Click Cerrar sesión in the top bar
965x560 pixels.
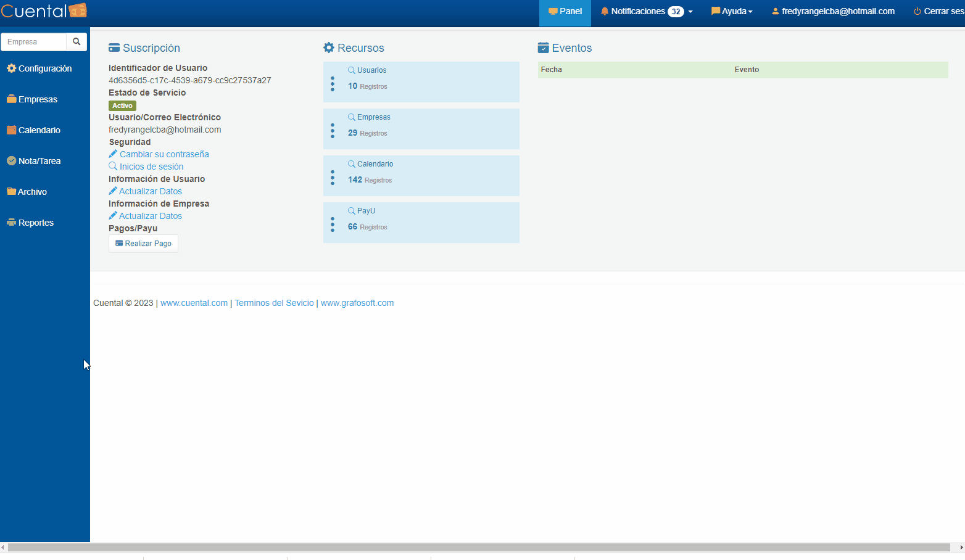coord(939,12)
